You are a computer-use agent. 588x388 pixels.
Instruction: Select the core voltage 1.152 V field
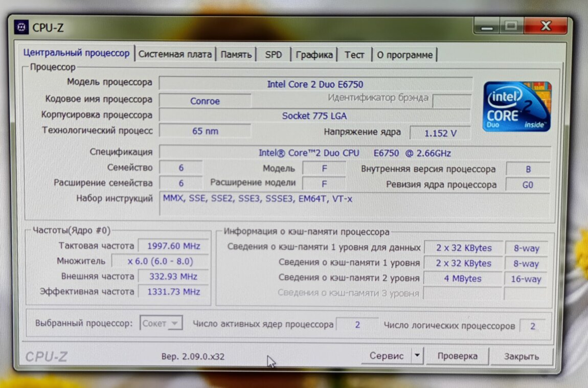[x=440, y=133]
